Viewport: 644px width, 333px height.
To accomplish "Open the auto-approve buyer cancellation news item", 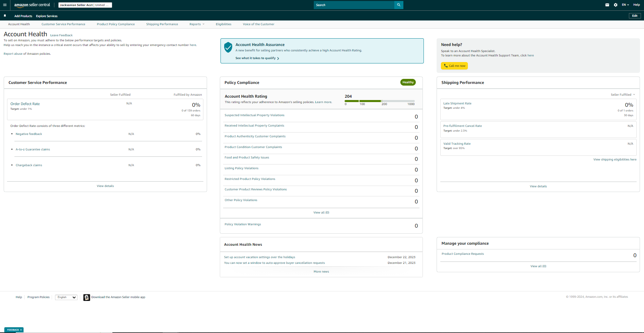I will coord(275,263).
